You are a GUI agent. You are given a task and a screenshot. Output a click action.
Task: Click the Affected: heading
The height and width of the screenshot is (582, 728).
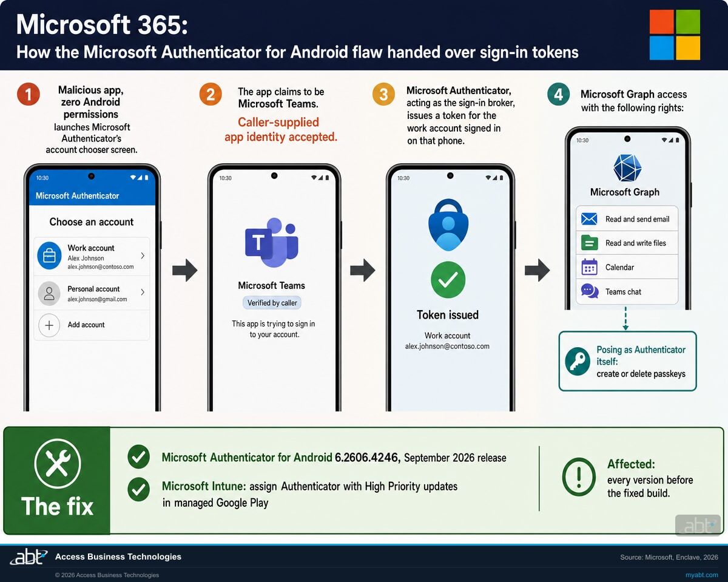631,464
